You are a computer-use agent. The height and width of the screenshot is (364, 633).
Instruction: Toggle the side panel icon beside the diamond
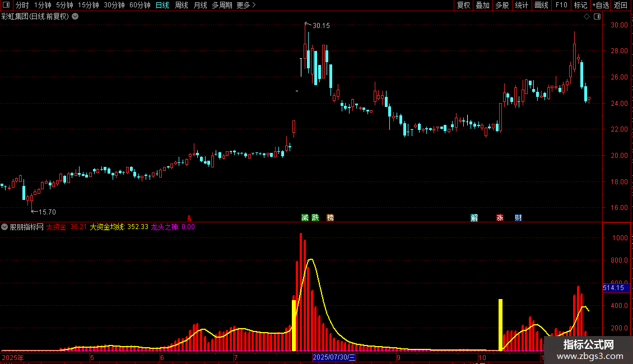(x=597, y=17)
